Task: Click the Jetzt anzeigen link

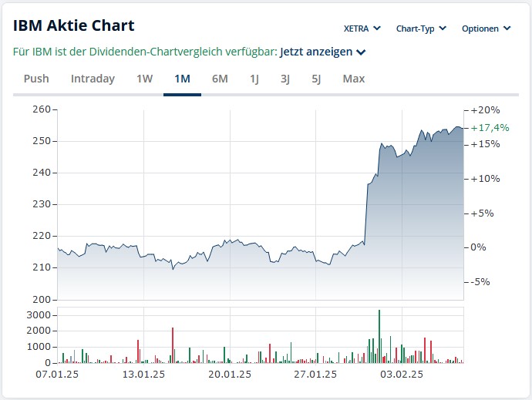Action: 315,52
